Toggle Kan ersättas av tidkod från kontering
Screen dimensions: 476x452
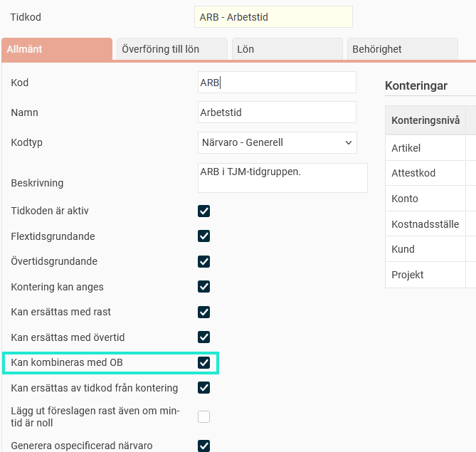point(204,388)
